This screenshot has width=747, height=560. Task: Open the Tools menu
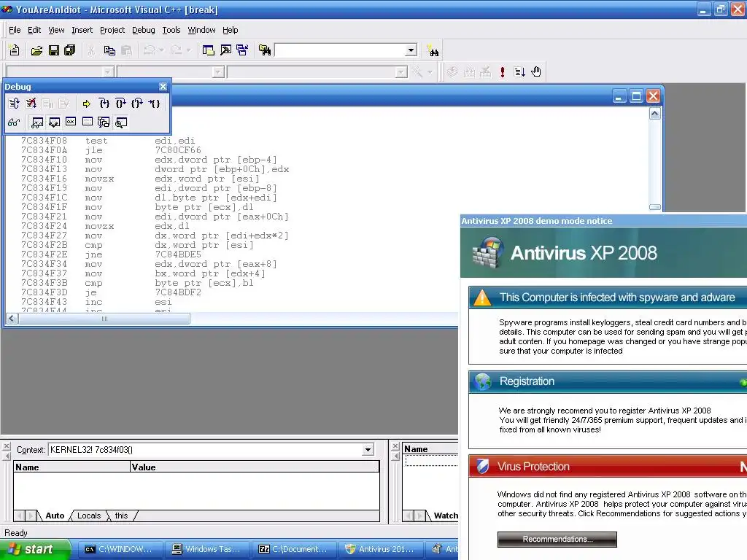pyautogui.click(x=171, y=30)
